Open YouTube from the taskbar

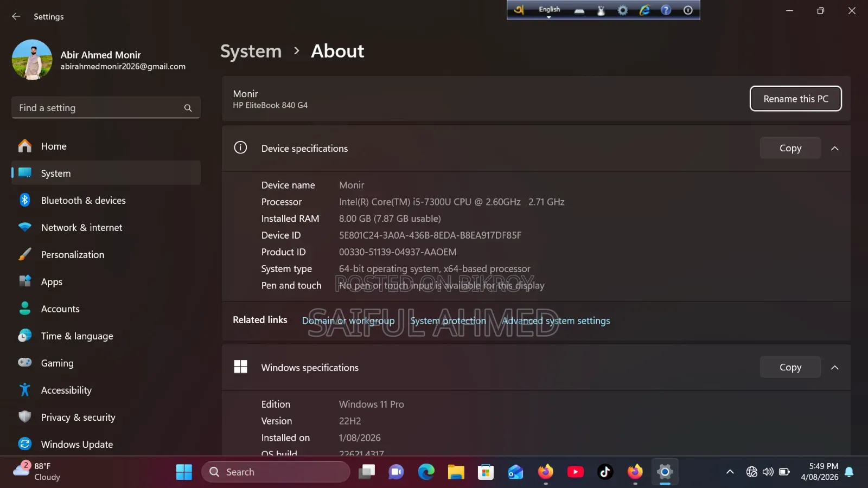coord(576,472)
